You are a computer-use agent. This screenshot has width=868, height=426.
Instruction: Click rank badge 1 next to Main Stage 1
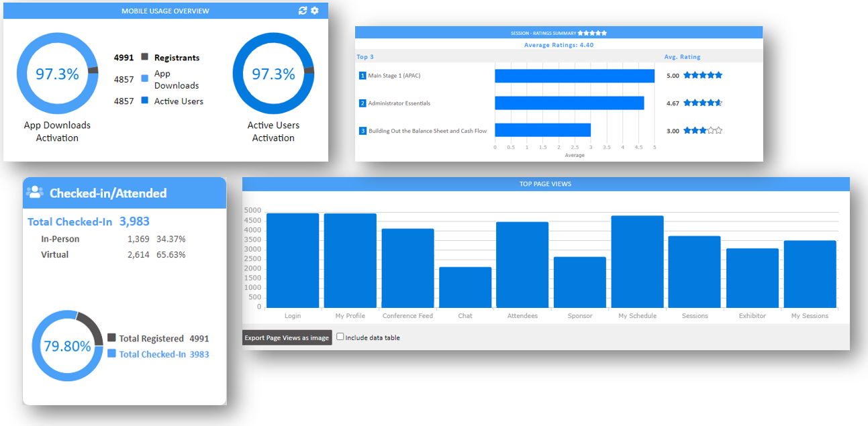(x=363, y=76)
